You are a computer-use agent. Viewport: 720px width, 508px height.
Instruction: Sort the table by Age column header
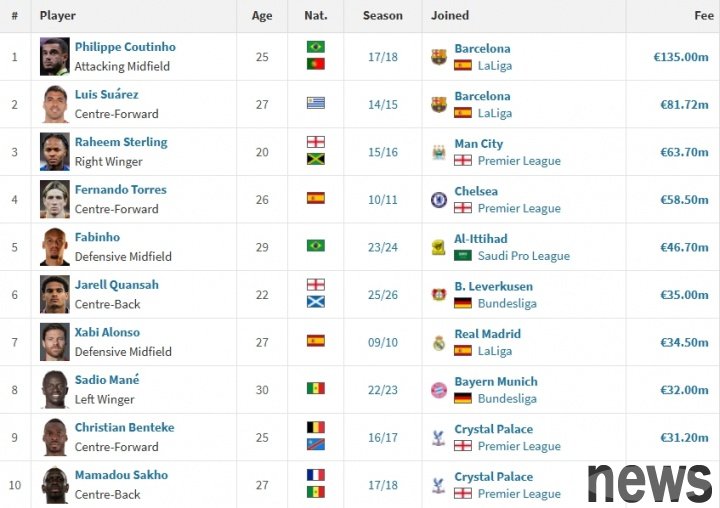262,16
